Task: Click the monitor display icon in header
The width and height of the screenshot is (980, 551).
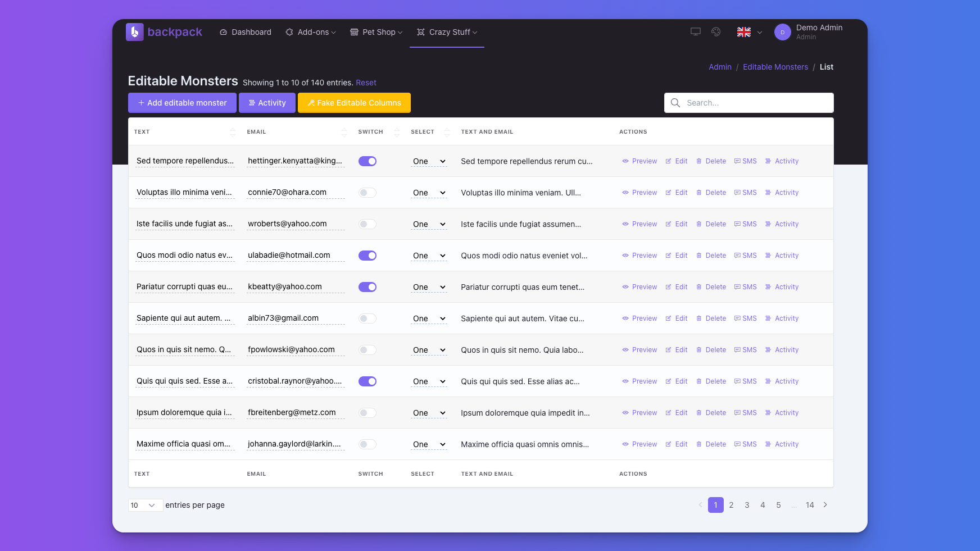Action: click(695, 32)
